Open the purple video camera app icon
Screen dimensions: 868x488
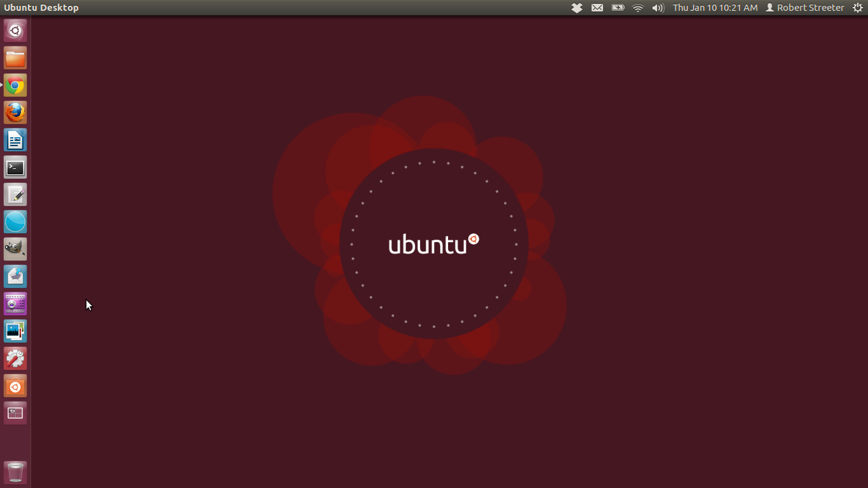point(15,304)
